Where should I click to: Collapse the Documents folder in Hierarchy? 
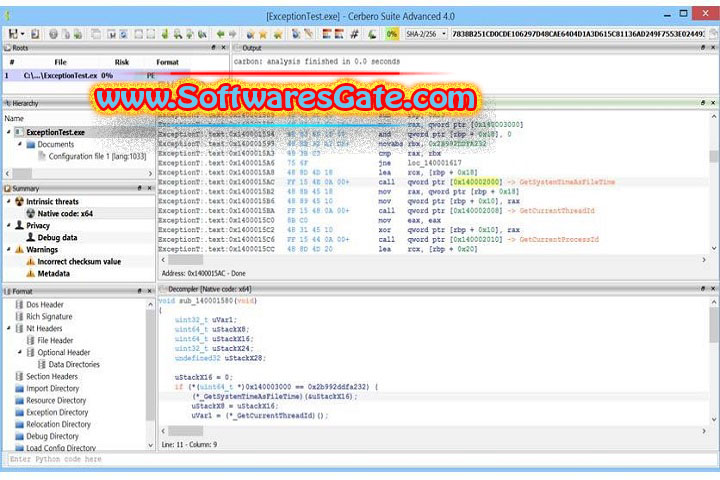20,144
